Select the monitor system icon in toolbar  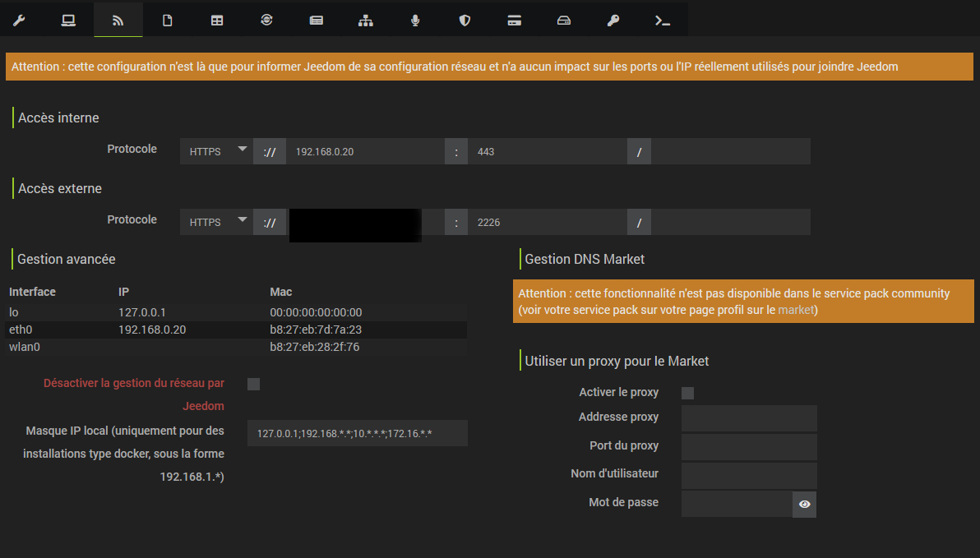tap(67, 19)
